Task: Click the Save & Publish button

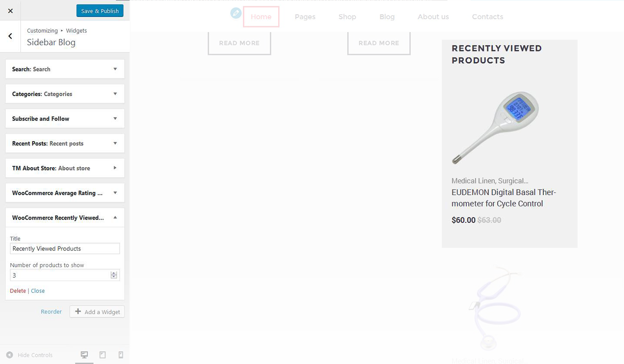Action: point(100,11)
